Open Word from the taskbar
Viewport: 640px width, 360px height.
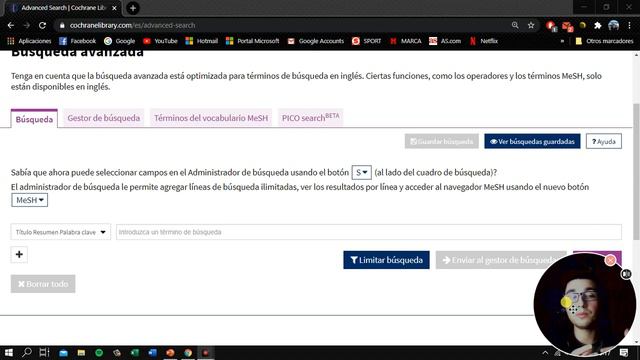(152, 353)
